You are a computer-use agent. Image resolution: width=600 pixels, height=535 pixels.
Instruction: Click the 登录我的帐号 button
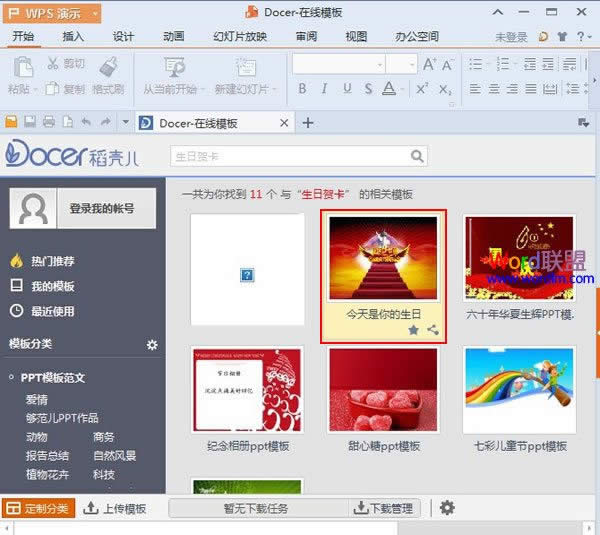82,209
